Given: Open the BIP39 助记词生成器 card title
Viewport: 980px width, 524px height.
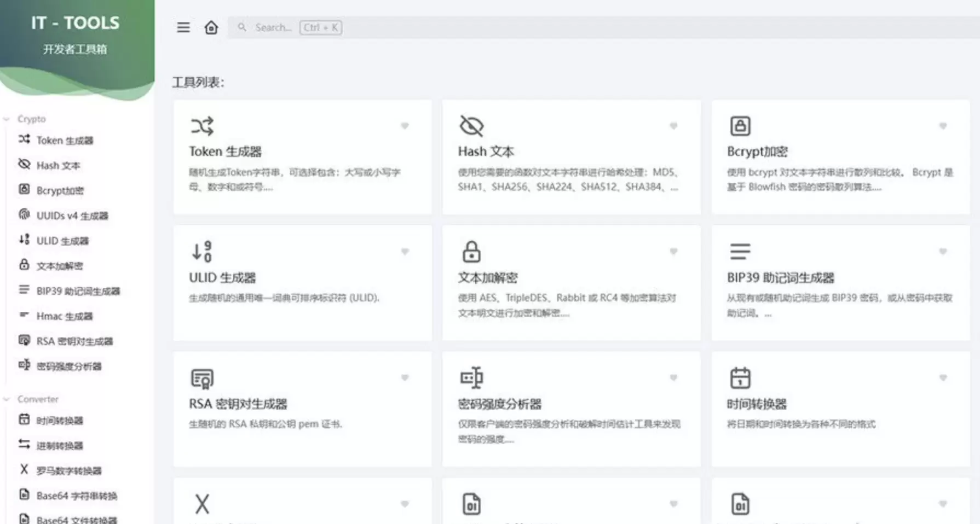Looking at the screenshot, I should (780, 278).
